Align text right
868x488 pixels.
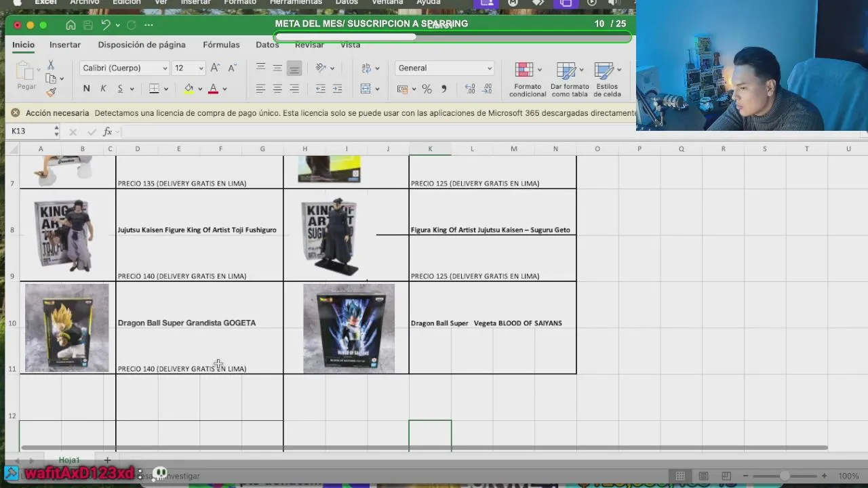pyautogui.click(x=294, y=89)
